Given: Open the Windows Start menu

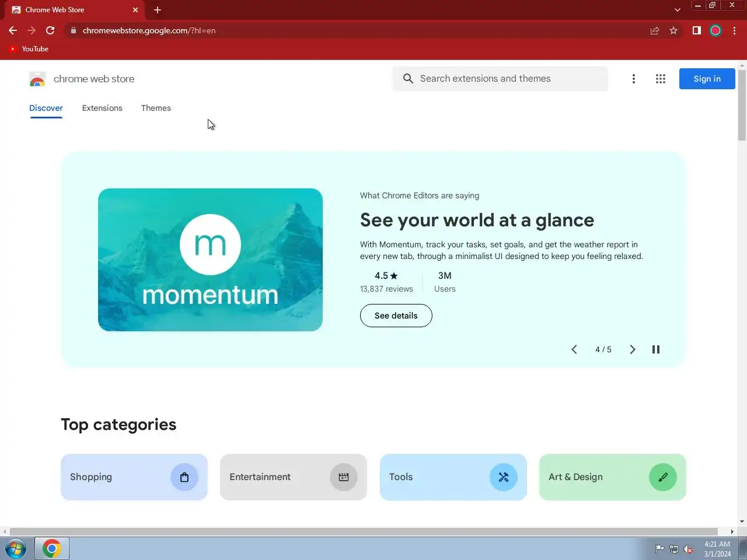Looking at the screenshot, I should pyautogui.click(x=16, y=549).
